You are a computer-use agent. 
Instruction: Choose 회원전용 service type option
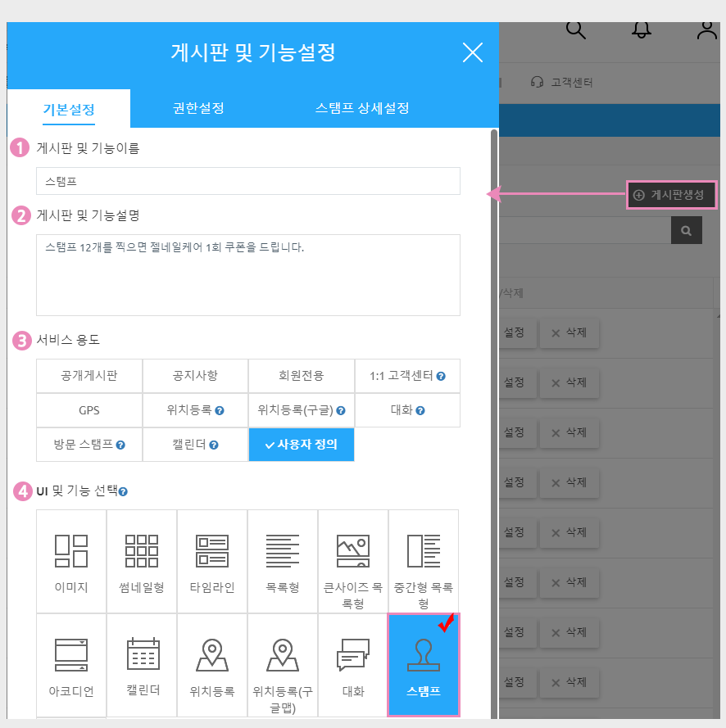click(x=302, y=376)
